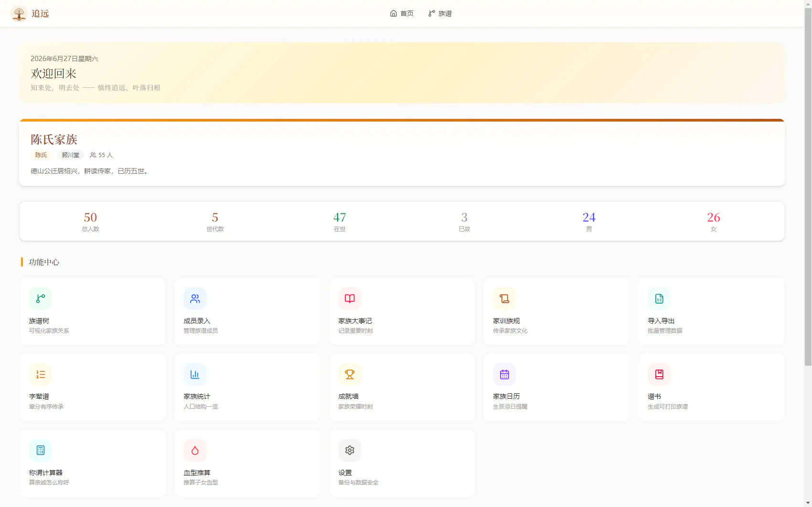
Task: Click the 传承家族文化 description
Action: coord(510,331)
